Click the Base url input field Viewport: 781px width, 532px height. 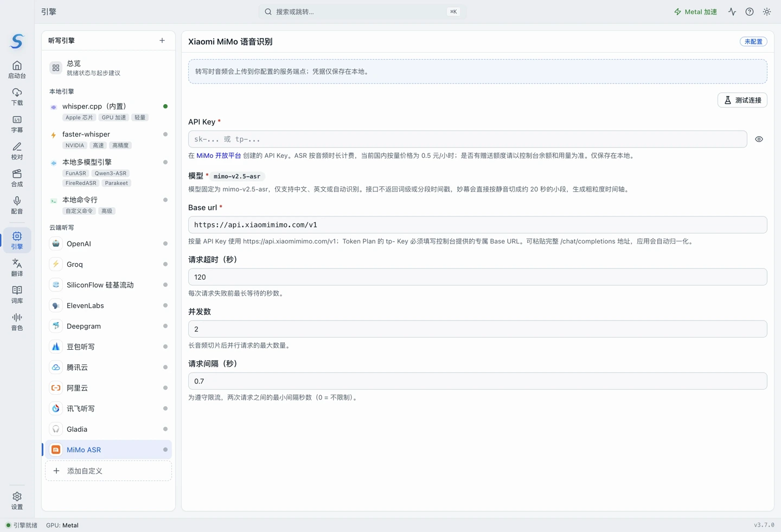pyautogui.click(x=477, y=225)
